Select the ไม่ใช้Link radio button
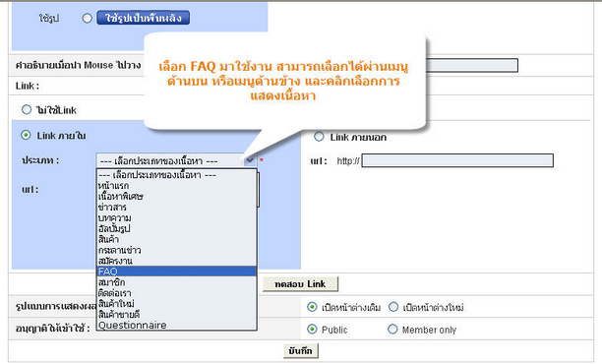602x364 pixels. point(27,110)
